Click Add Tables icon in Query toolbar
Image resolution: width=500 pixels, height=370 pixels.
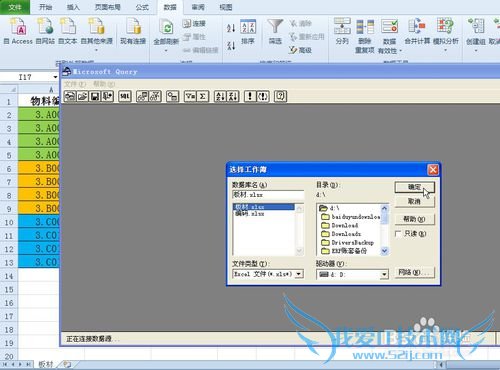[173, 96]
